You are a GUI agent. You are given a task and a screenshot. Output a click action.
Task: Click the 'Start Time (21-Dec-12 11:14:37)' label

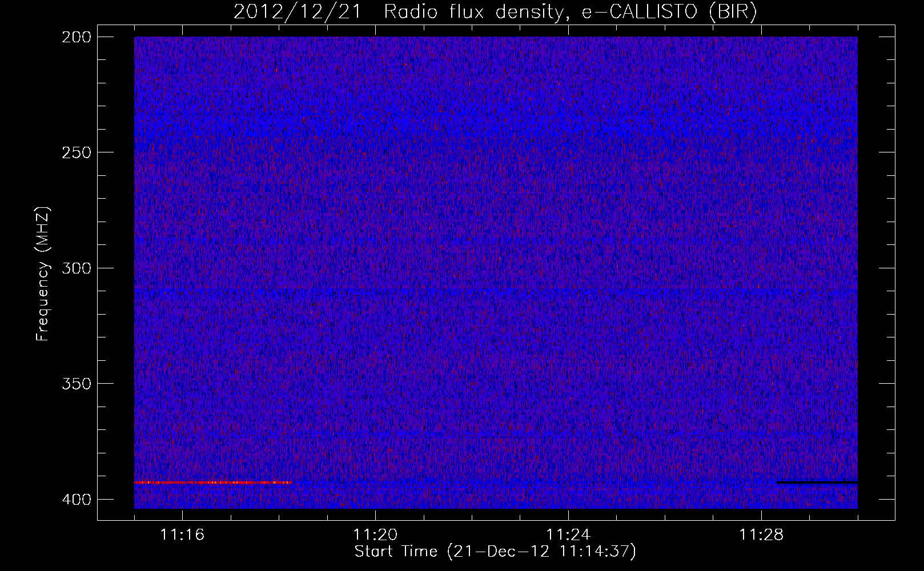495,552
